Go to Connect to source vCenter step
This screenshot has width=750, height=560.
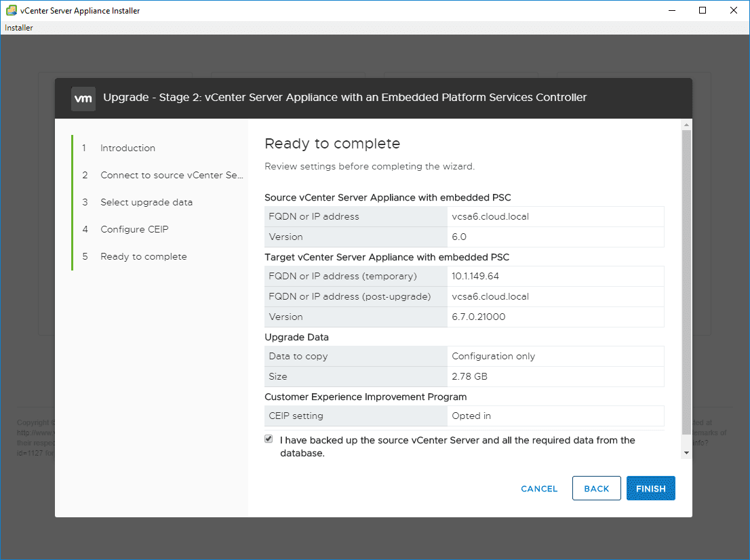[x=171, y=175]
